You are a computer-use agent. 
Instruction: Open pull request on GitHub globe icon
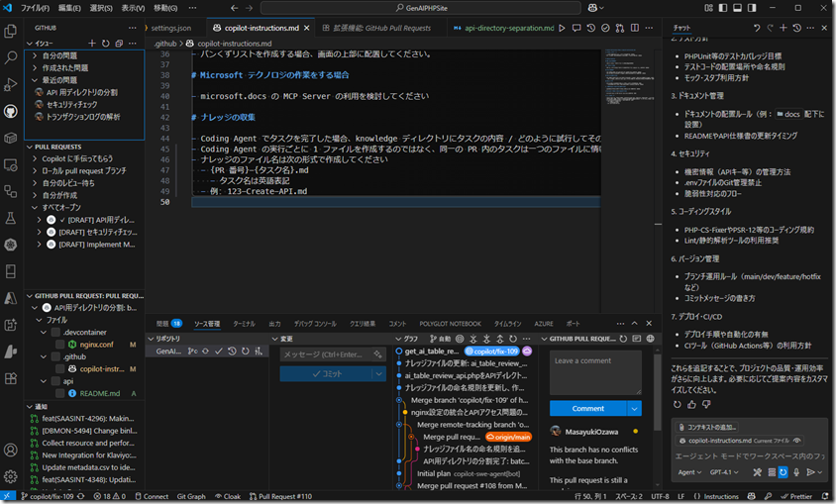pyautogui.click(x=651, y=339)
